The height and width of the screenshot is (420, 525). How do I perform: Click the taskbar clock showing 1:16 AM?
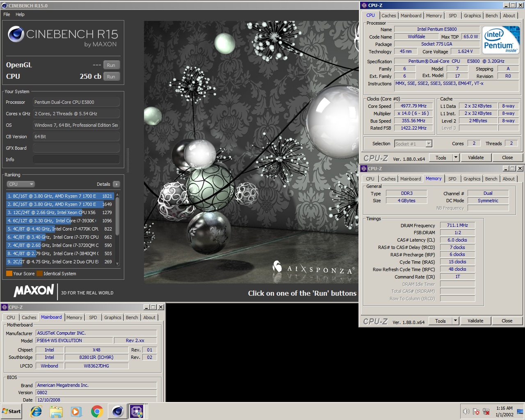(504, 411)
